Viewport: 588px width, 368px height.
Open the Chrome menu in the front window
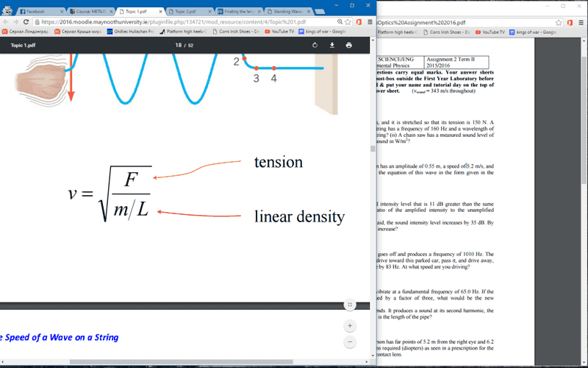point(370,22)
